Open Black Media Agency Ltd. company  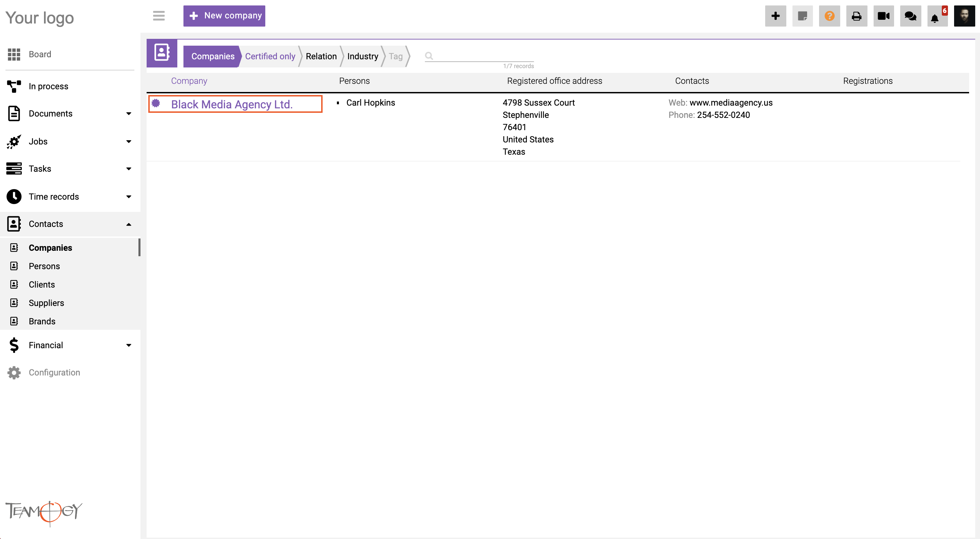[232, 104]
